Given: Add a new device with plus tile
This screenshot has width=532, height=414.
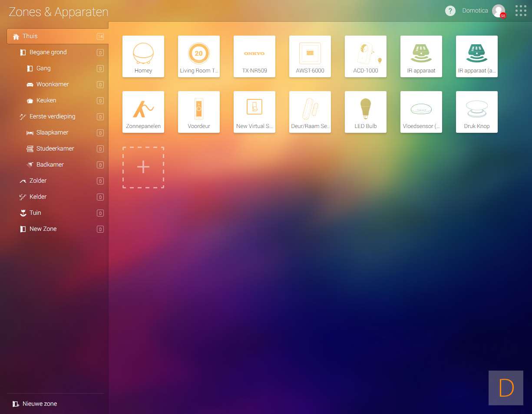Looking at the screenshot, I should point(143,168).
